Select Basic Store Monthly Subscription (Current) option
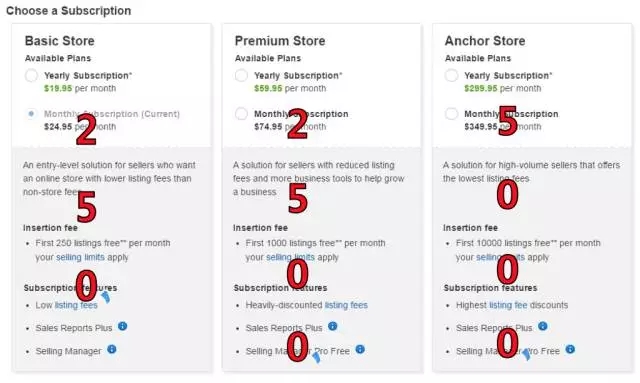The height and width of the screenshot is (383, 640). pos(31,114)
